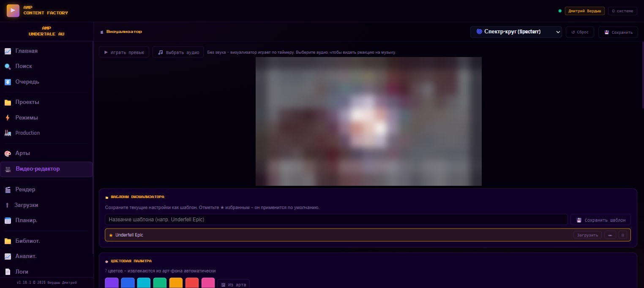
Task: Click the Выбрать аудио button
Action: point(178,52)
